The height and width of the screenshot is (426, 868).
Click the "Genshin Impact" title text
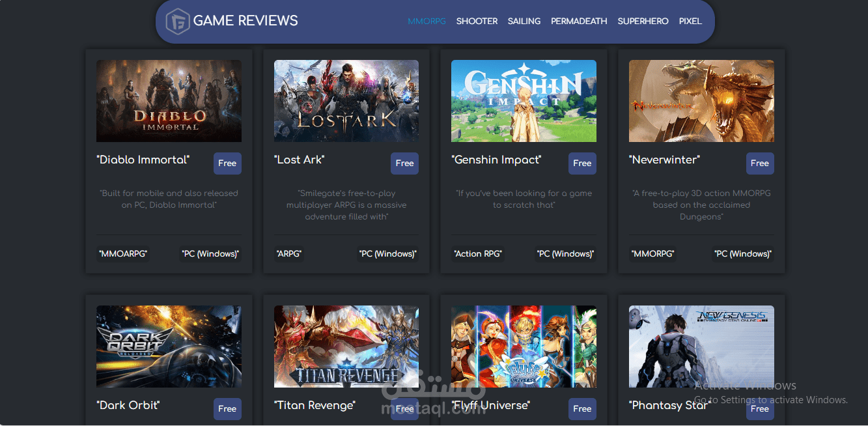tap(496, 160)
